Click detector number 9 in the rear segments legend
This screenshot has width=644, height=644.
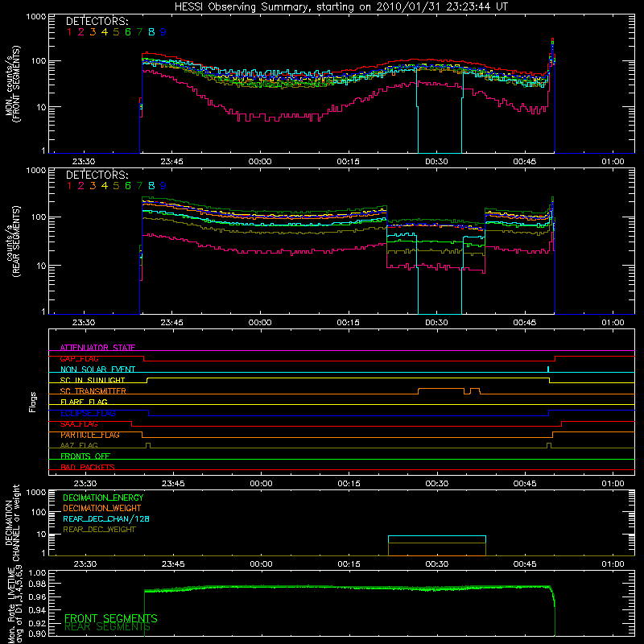click(163, 186)
